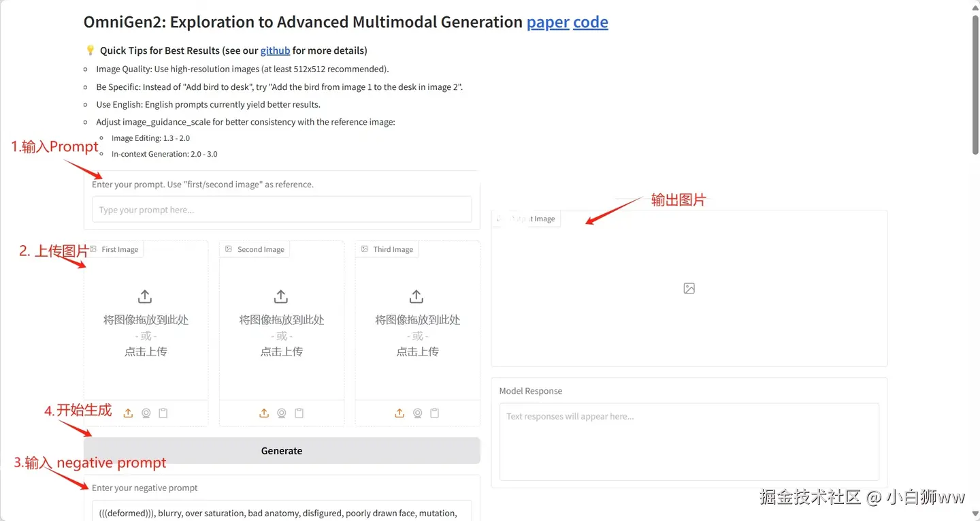Click the 'Use English' tip line
The height and width of the screenshot is (521, 980).
point(208,104)
